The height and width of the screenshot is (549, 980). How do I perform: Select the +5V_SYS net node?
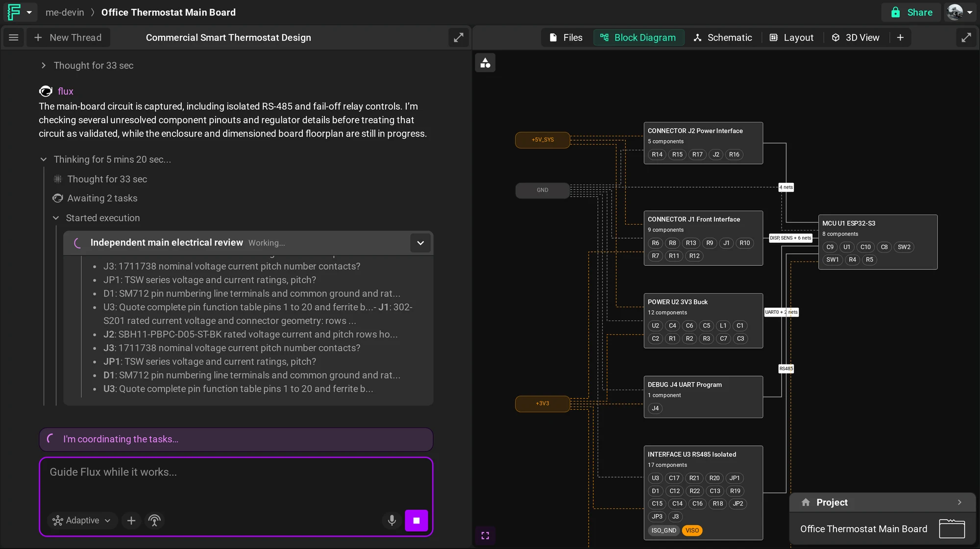pyautogui.click(x=542, y=140)
